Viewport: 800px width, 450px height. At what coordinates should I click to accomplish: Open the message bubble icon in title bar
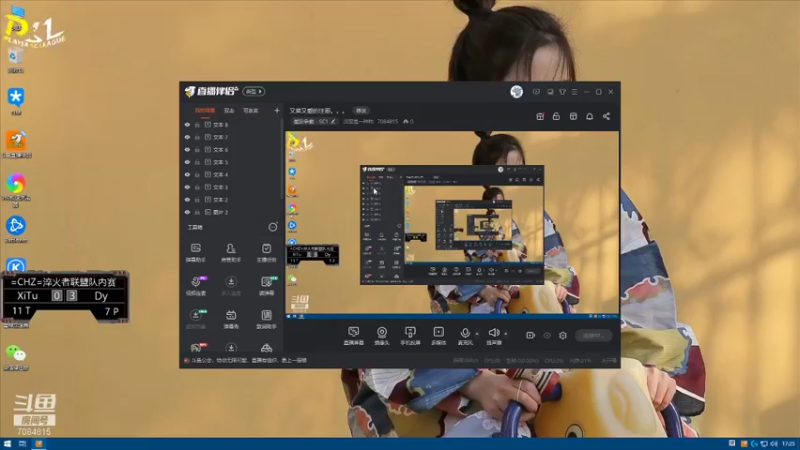(536, 92)
